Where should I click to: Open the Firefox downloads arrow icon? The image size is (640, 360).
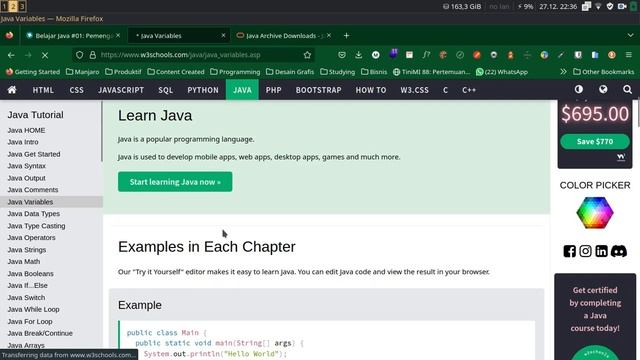coord(358,55)
